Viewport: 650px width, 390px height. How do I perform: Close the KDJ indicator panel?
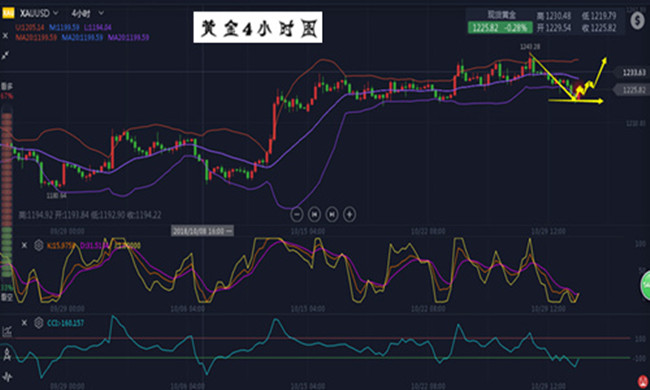24,245
